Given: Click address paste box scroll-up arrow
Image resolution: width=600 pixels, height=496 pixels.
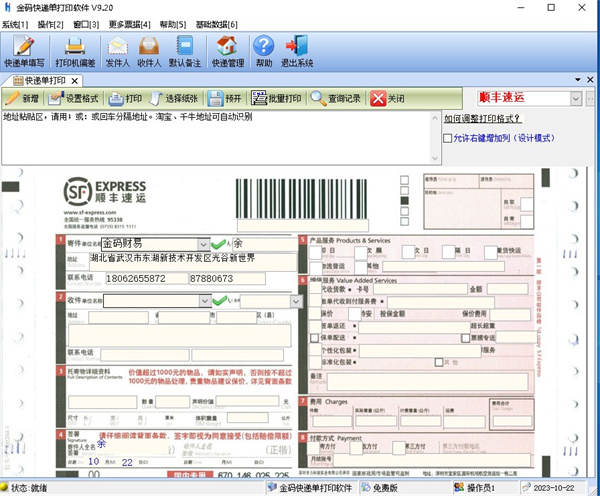Looking at the screenshot, I should coord(435,118).
